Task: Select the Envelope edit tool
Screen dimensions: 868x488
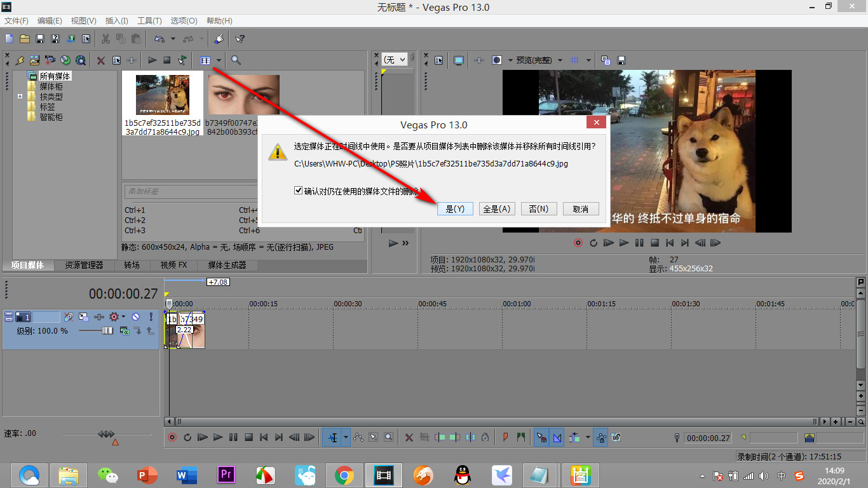Action: (x=358, y=437)
